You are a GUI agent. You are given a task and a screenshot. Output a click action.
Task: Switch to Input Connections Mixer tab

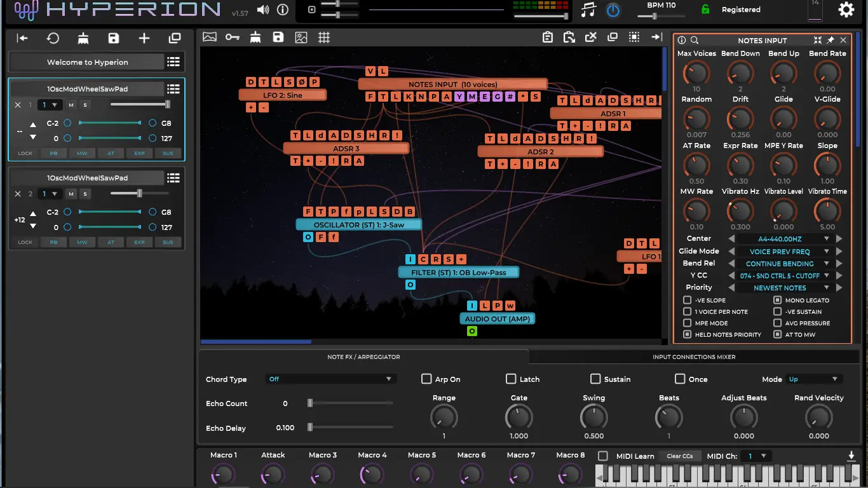tap(694, 357)
